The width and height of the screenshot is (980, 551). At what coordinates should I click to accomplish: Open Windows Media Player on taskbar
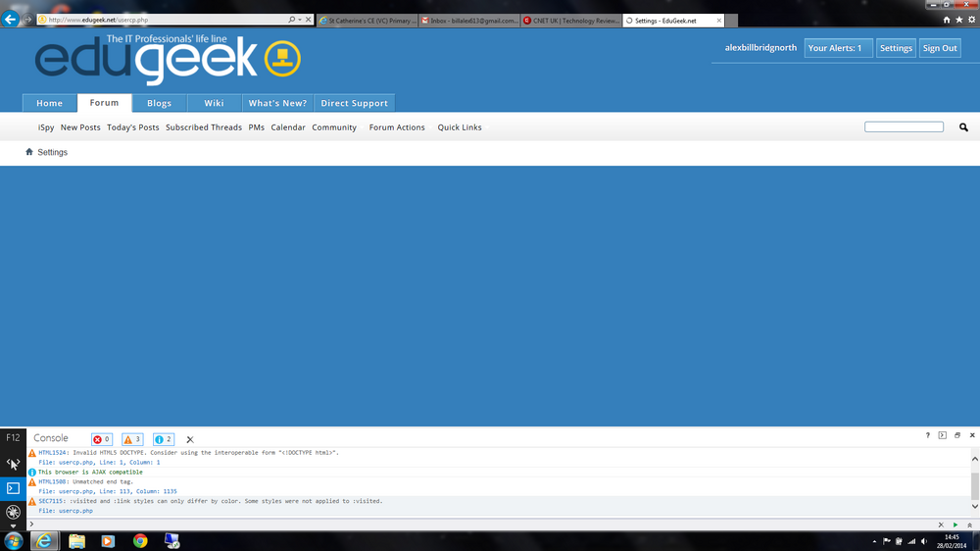pyautogui.click(x=108, y=541)
